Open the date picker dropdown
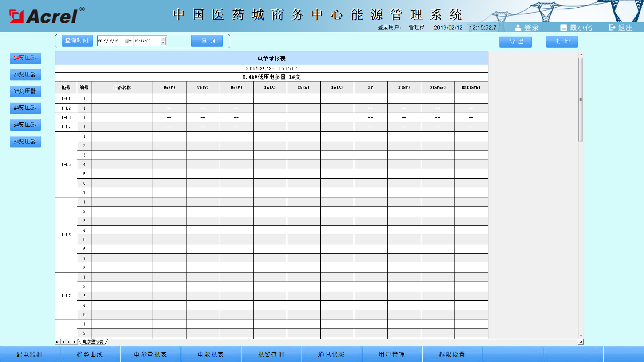Image resolution: width=644 pixels, height=362 pixels. point(129,41)
